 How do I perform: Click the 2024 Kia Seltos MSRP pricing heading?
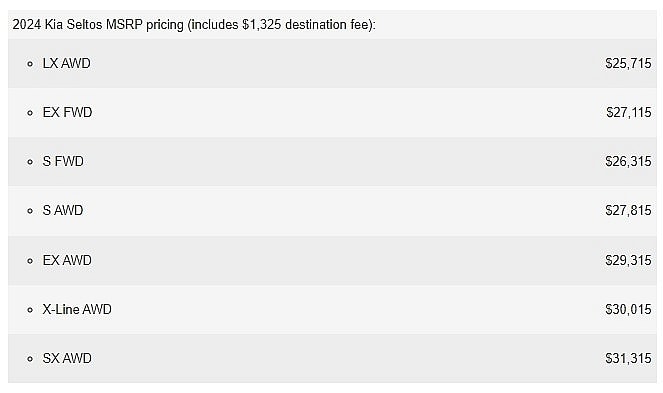(x=194, y=25)
